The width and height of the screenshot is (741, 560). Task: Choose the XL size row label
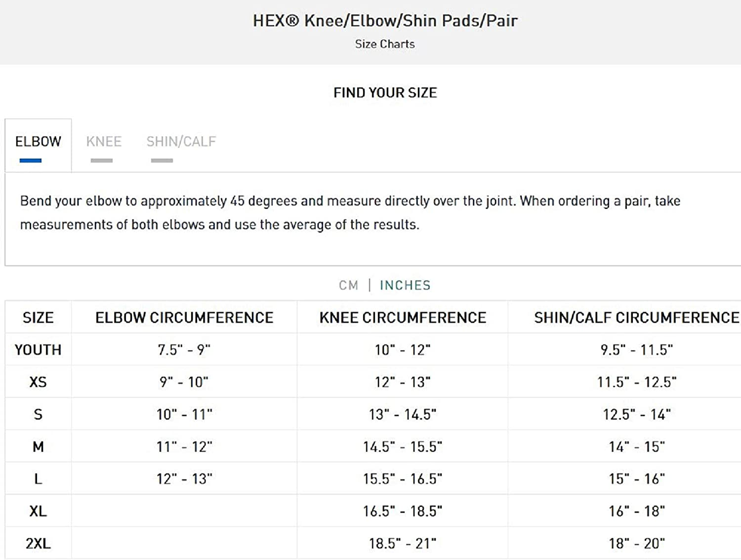(38, 511)
